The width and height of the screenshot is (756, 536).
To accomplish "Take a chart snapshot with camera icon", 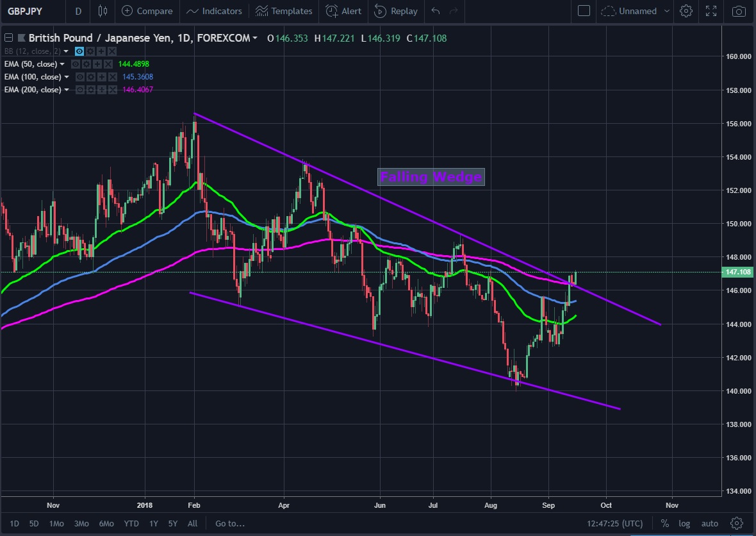I will coord(739,11).
